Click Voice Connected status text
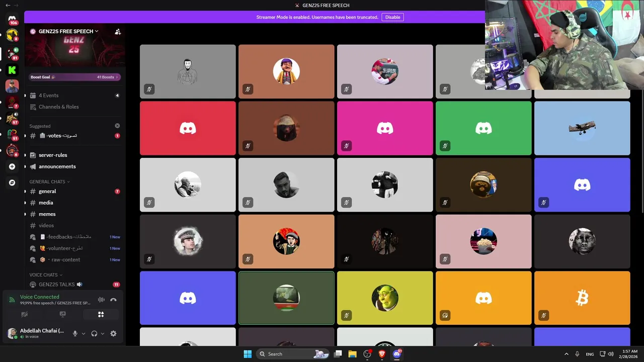The image size is (644, 362). coord(40,297)
